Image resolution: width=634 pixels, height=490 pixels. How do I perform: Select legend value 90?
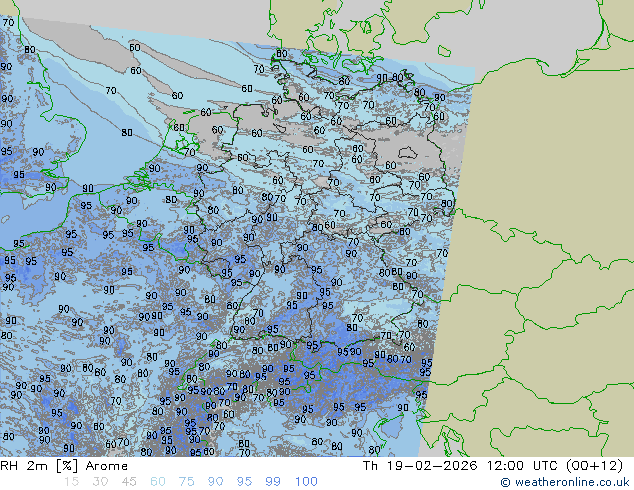point(215,482)
